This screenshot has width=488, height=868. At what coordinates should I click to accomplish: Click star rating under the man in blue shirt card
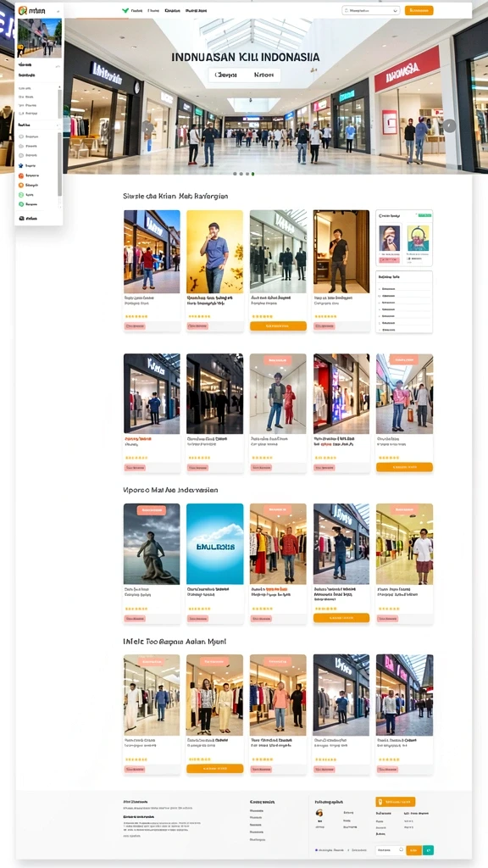(x=199, y=316)
